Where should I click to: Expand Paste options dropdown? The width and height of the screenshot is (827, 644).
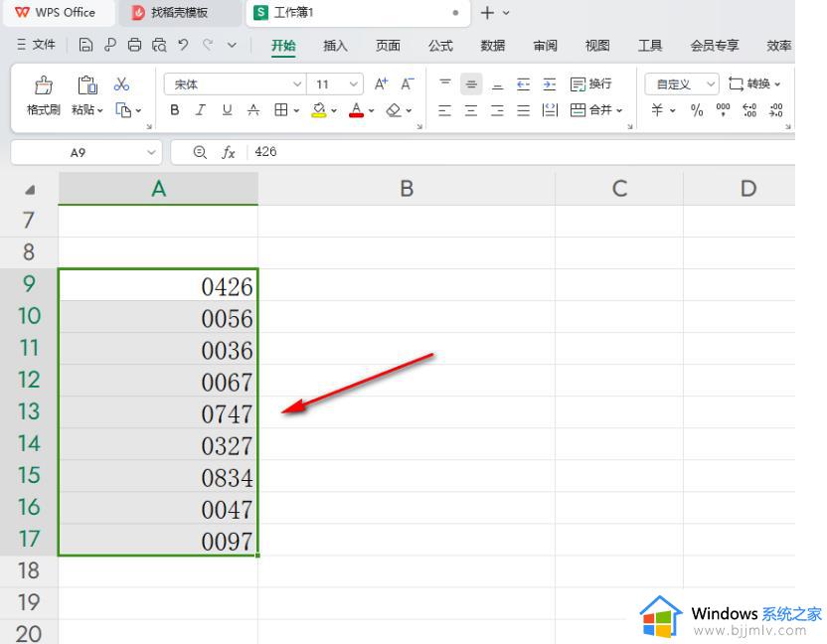tap(99, 110)
